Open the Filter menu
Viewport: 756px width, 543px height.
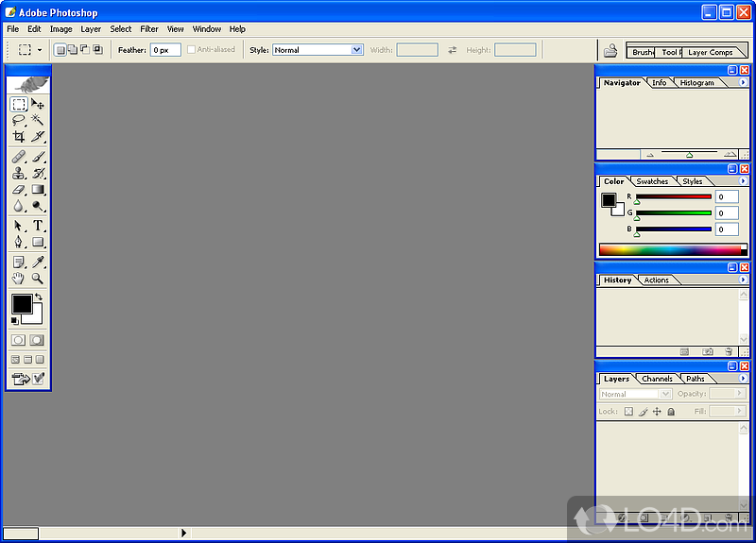pyautogui.click(x=149, y=29)
